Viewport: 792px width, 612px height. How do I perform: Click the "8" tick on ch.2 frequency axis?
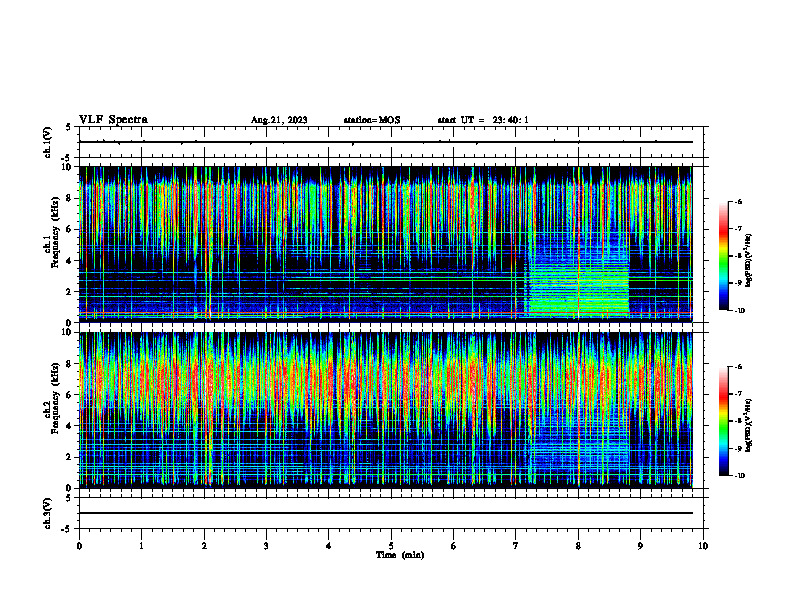tap(69, 364)
